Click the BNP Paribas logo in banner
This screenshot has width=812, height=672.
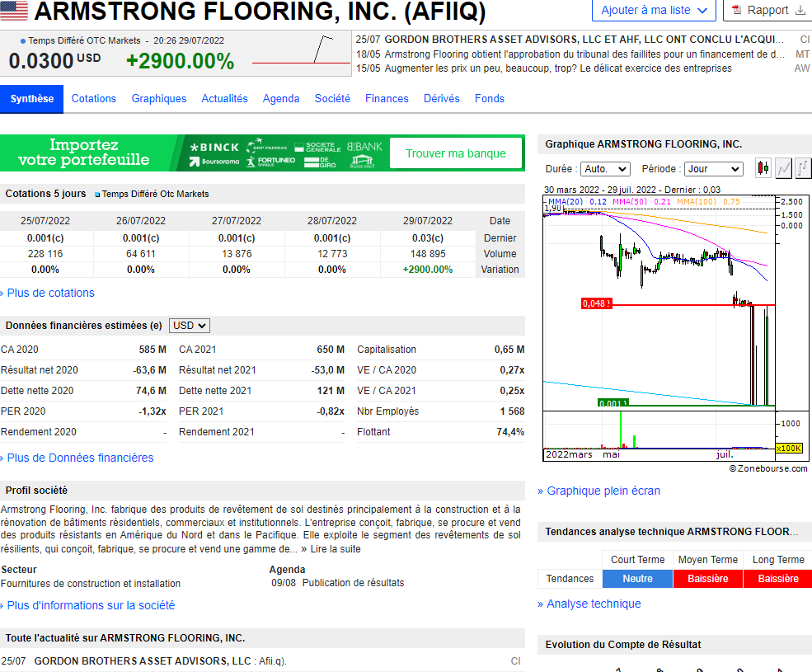click(267, 146)
